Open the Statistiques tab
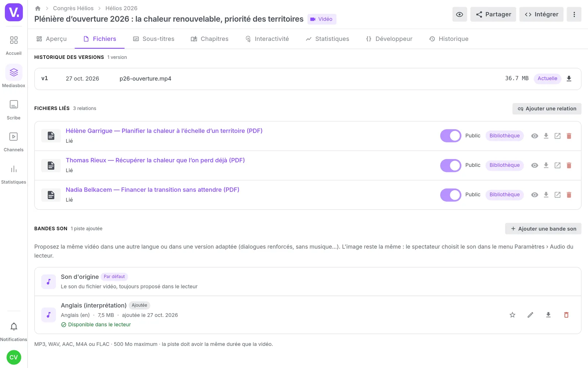This screenshot has width=588, height=368. click(x=327, y=39)
